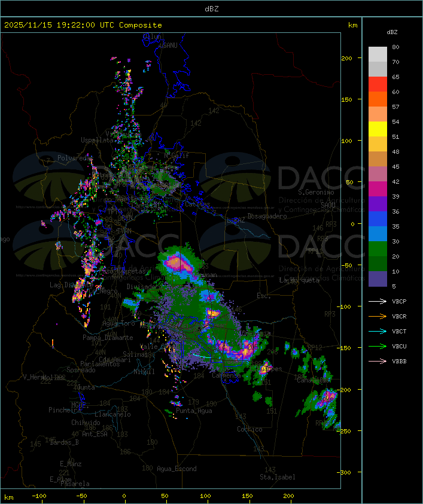Click the 'Polvaredas' place label

[75, 158]
